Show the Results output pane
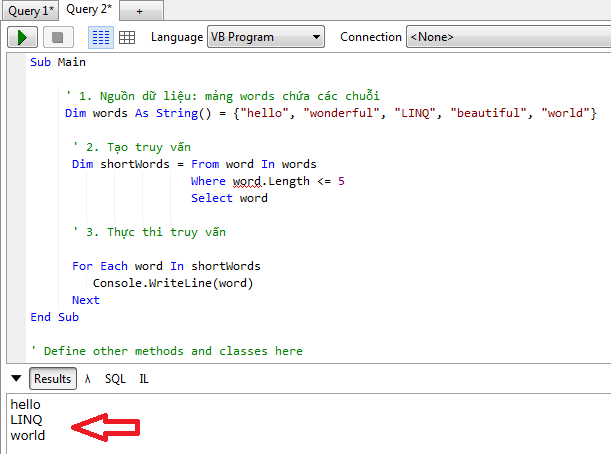The image size is (611, 454). pos(52,379)
